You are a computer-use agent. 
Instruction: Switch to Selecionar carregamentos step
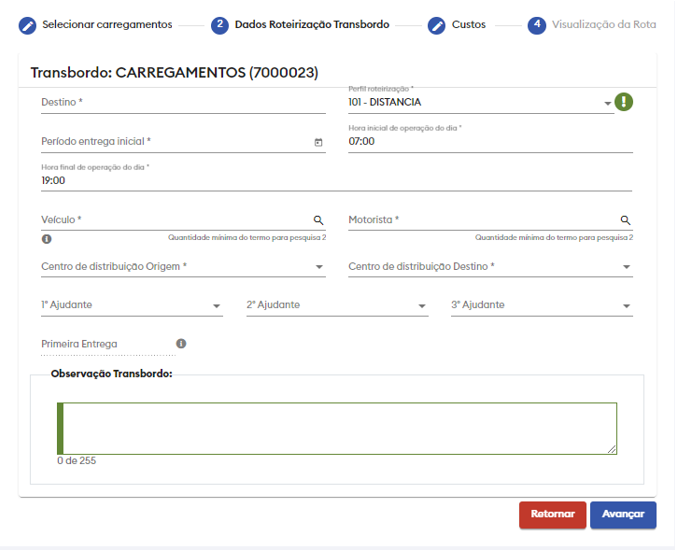click(107, 25)
